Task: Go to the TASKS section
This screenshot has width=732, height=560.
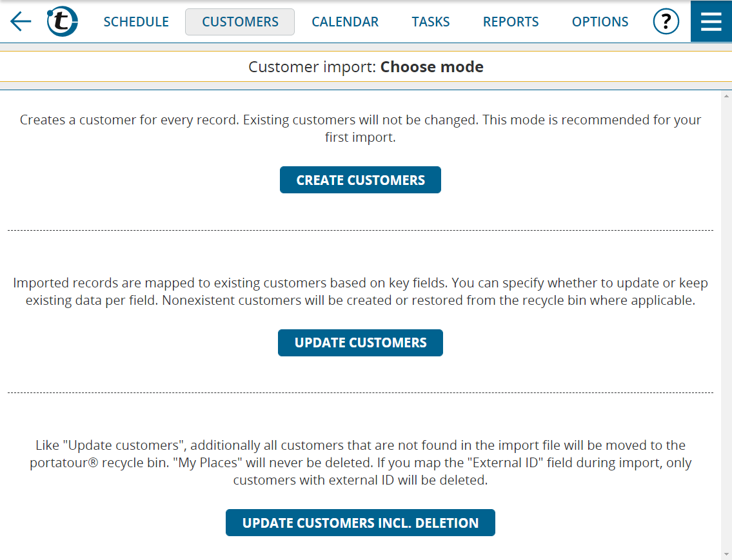Action: 430,21
